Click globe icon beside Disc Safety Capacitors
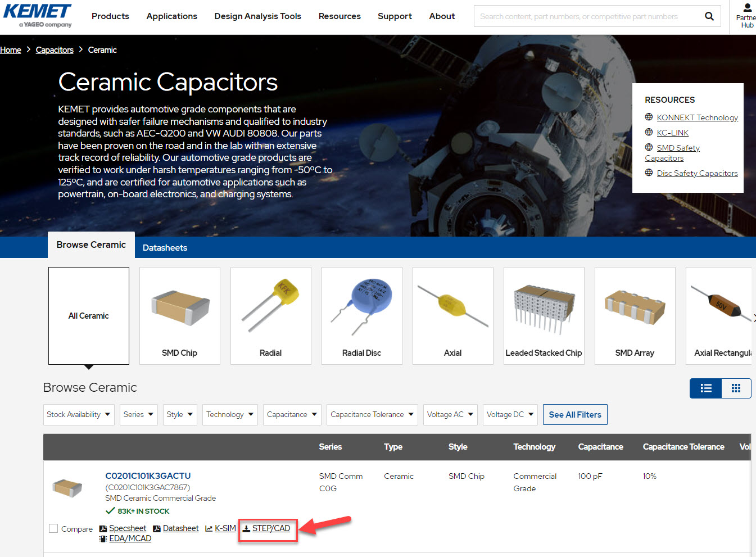This screenshot has height=557, width=756. tap(649, 173)
